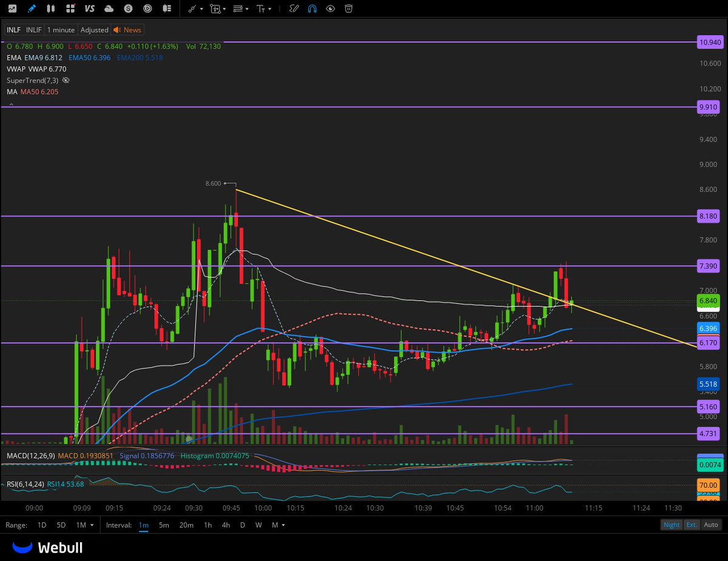The width and height of the screenshot is (728, 561).
Task: Open the Adjusted price setting
Action: point(94,30)
